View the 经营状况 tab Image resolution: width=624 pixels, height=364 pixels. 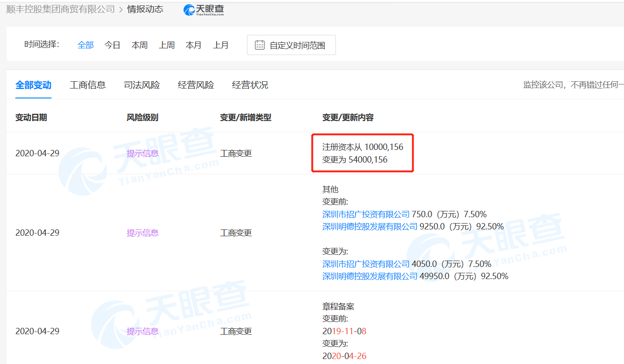tap(250, 85)
